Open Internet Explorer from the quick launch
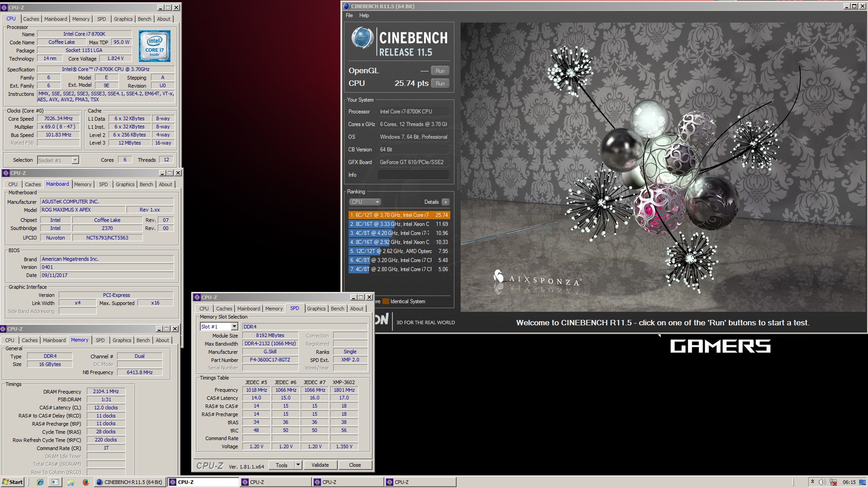Viewport: 868px width, 488px height. point(40,482)
